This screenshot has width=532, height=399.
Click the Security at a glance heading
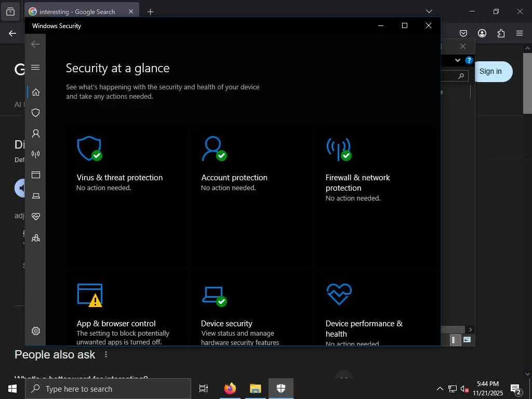(118, 68)
